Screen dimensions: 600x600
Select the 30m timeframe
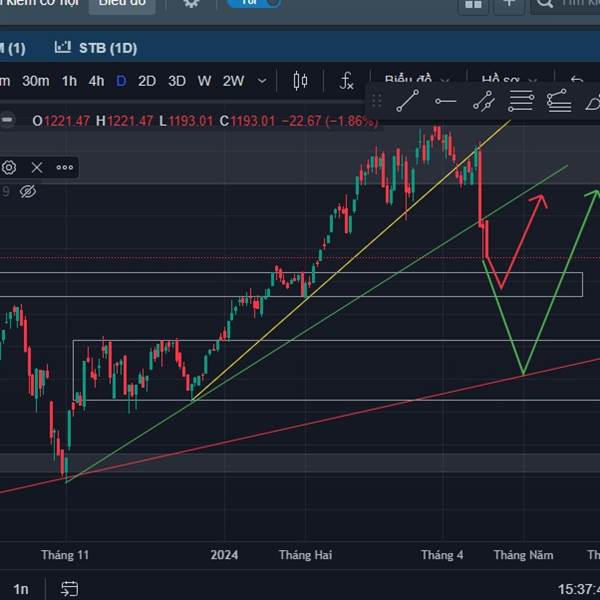point(36,81)
